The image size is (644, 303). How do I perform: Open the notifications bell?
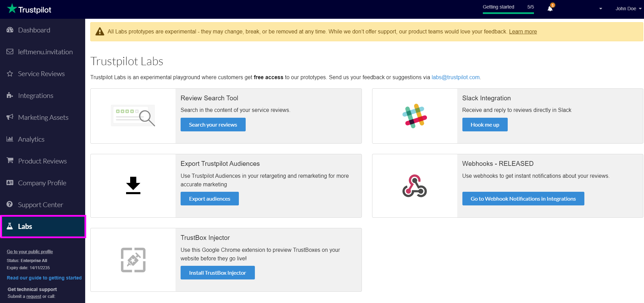(550, 8)
